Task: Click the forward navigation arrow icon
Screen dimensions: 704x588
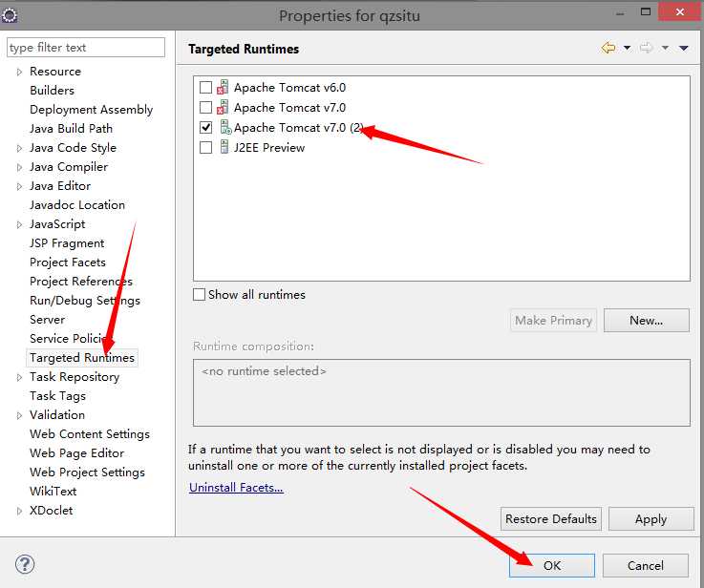Action: pos(646,48)
